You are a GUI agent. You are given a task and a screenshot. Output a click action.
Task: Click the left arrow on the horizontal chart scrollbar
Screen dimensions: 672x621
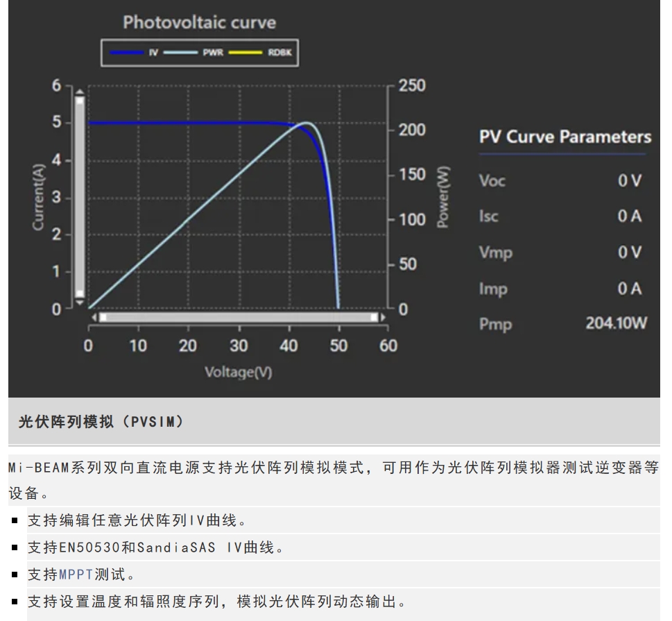(95, 317)
